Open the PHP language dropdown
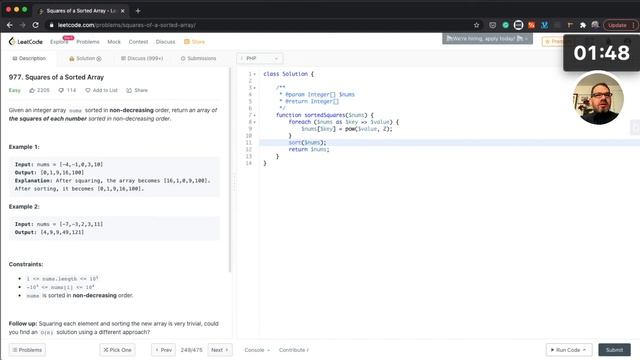This screenshot has width=640, height=360. [x=260, y=58]
